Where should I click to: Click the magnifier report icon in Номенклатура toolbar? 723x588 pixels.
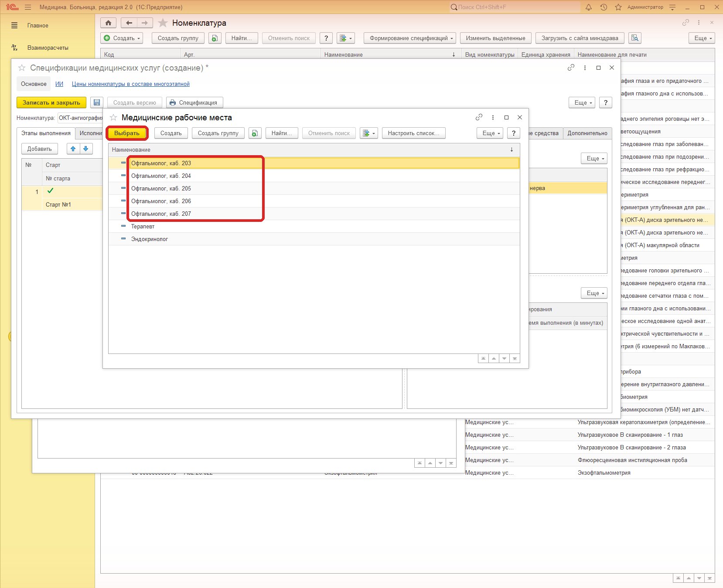tap(635, 38)
